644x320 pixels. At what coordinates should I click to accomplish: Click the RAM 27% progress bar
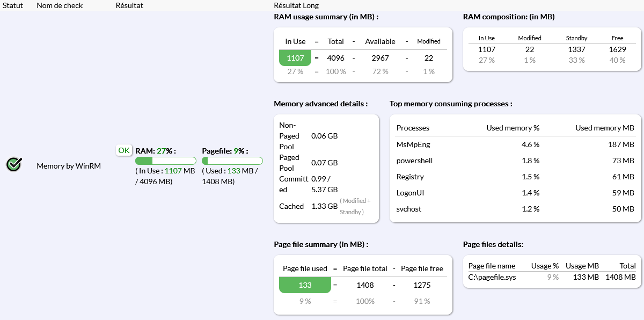pyautogui.click(x=166, y=161)
